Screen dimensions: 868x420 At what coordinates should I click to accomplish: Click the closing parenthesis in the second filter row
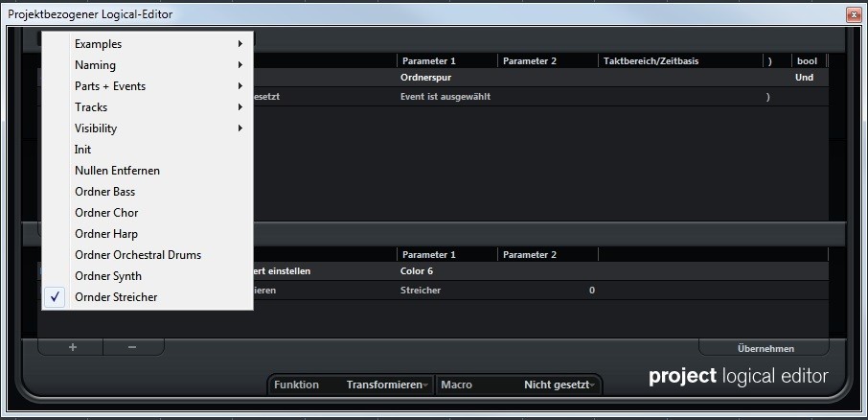coord(767,97)
